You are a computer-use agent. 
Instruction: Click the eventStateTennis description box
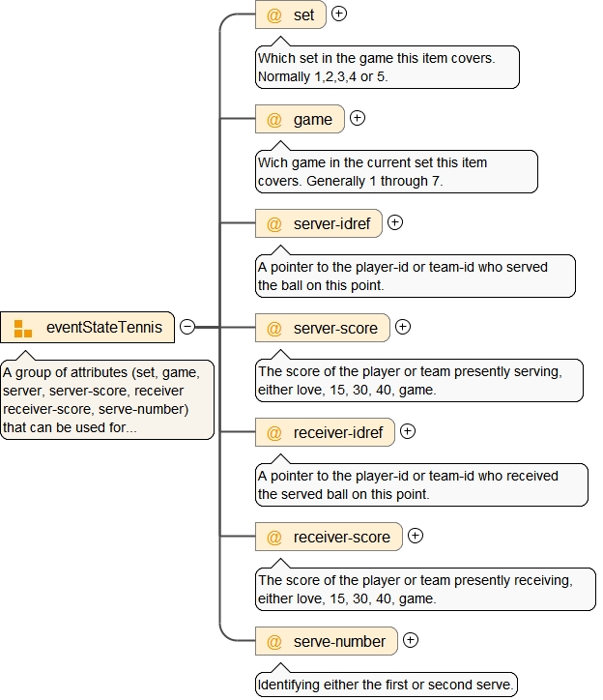click(107, 399)
